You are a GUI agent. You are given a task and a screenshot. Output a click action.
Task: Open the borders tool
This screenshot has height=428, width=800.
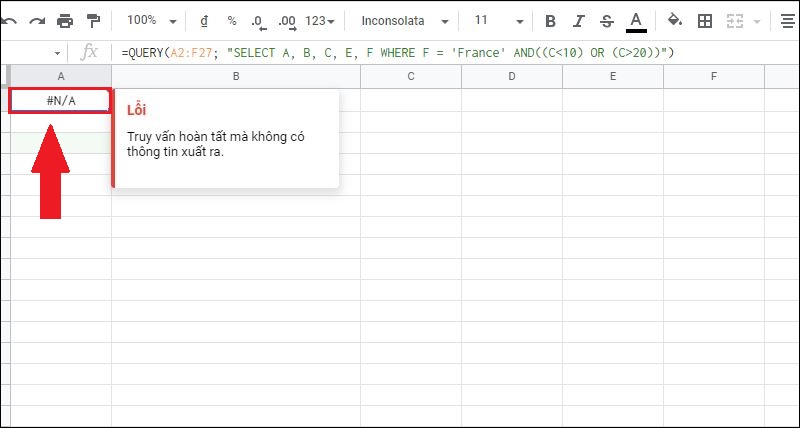[705, 20]
